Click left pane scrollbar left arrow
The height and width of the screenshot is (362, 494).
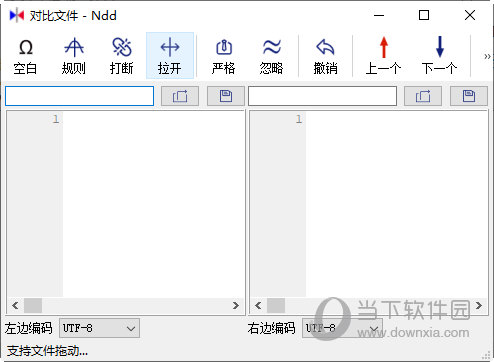[15, 305]
